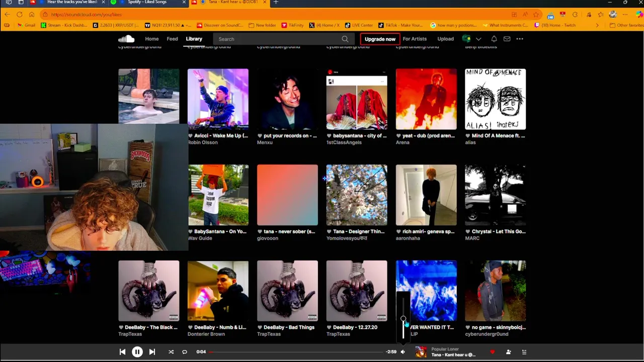Unlike the currently playing track heart
The image size is (644, 362).
[x=492, y=352]
